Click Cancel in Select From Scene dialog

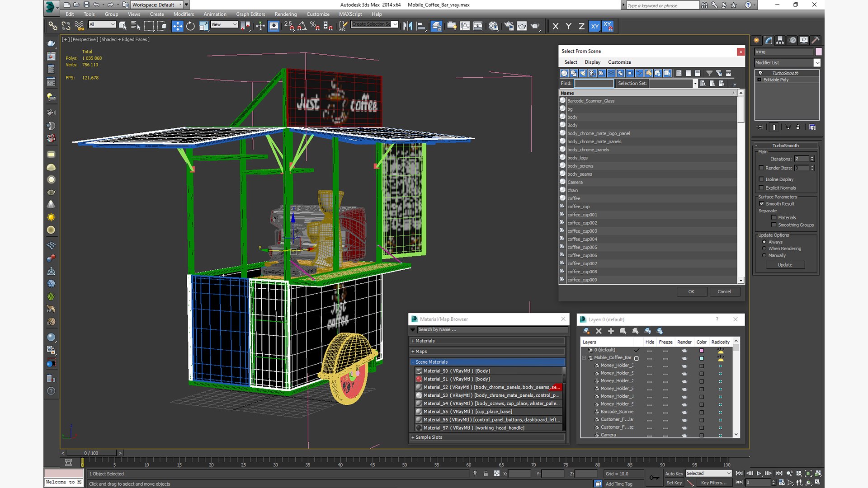coord(724,292)
